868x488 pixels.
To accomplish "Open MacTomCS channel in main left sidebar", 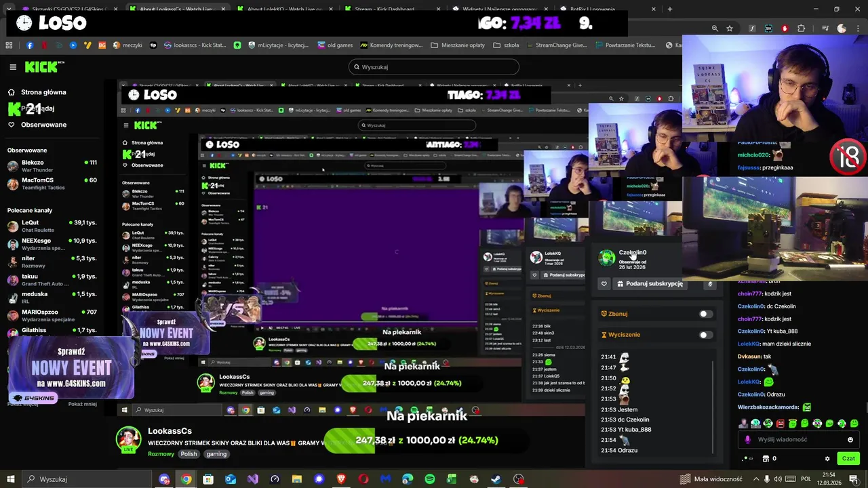I will (x=52, y=184).
